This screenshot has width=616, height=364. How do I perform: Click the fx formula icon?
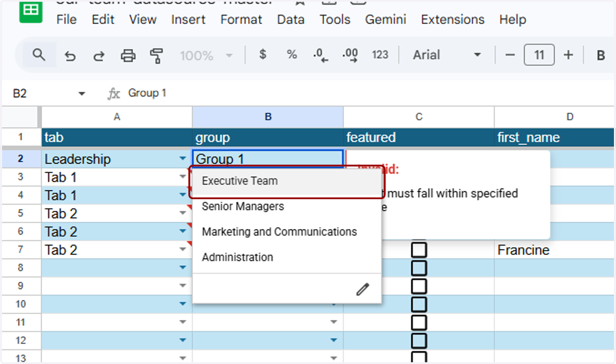(x=113, y=93)
